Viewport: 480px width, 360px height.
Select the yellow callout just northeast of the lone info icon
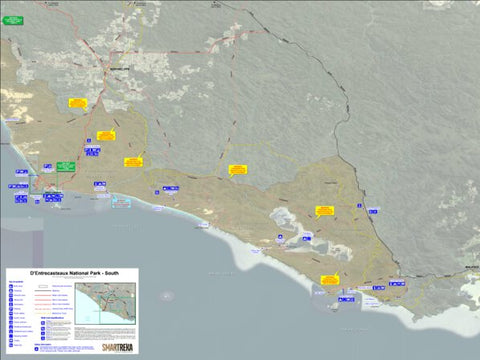pyautogui.click(x=106, y=135)
